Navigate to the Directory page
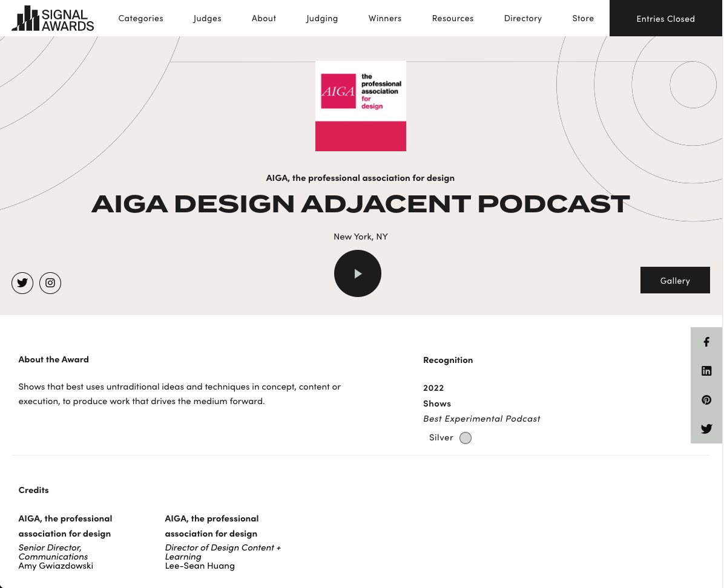 click(x=522, y=19)
